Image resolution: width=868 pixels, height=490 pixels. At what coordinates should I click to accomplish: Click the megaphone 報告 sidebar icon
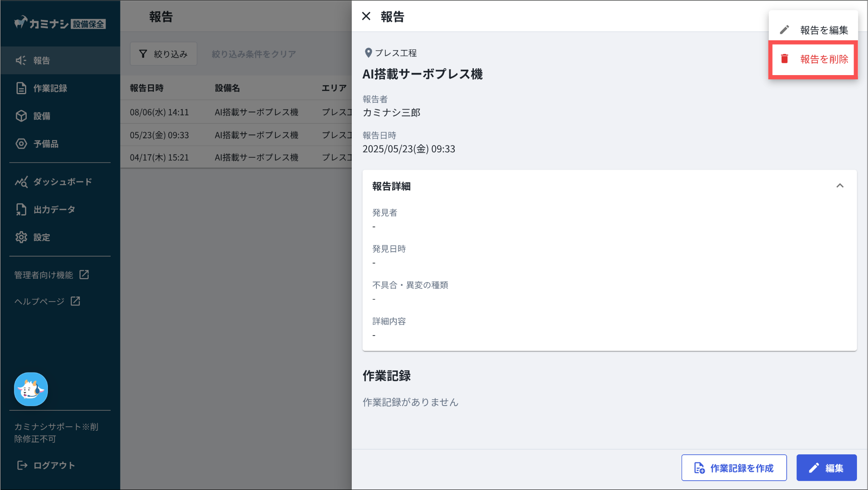click(x=21, y=60)
